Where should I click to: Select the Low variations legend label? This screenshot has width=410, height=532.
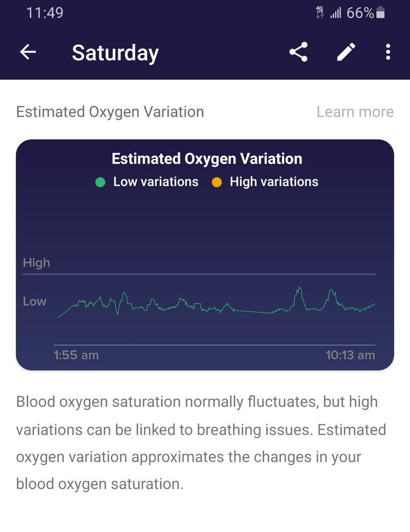[156, 182]
